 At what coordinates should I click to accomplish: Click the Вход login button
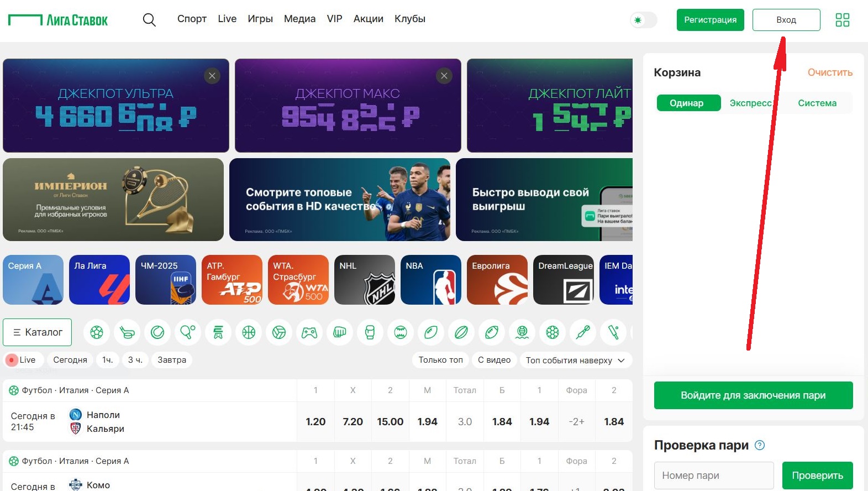coord(786,20)
